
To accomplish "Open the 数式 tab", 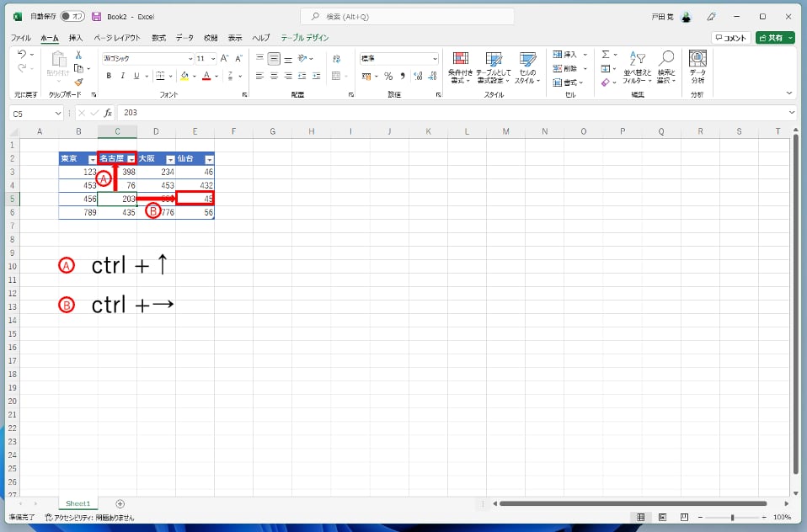I will [x=159, y=38].
